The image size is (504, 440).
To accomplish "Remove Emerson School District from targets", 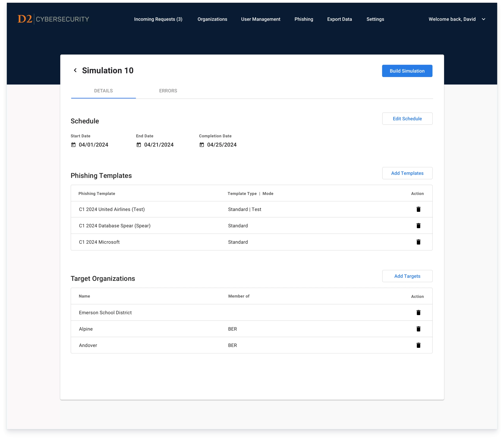I will pyautogui.click(x=418, y=313).
